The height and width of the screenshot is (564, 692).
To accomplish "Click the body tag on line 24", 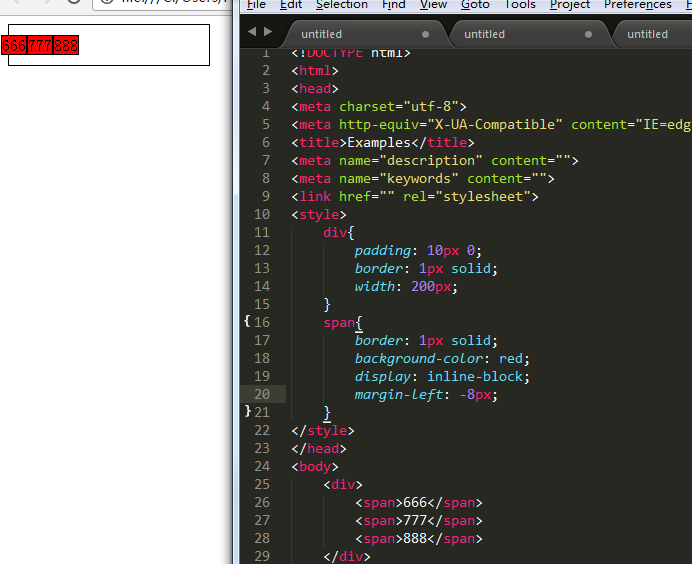I will [315, 466].
